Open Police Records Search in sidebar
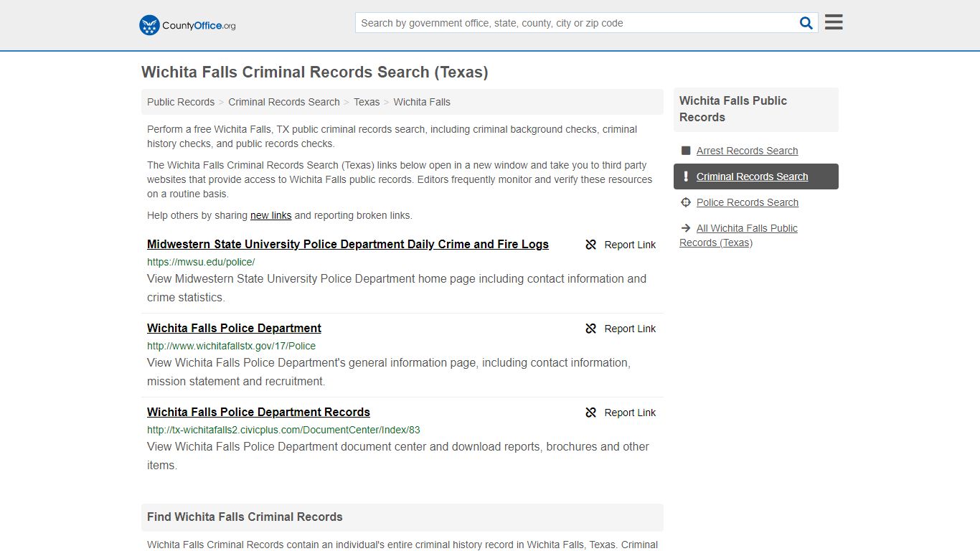 point(747,202)
